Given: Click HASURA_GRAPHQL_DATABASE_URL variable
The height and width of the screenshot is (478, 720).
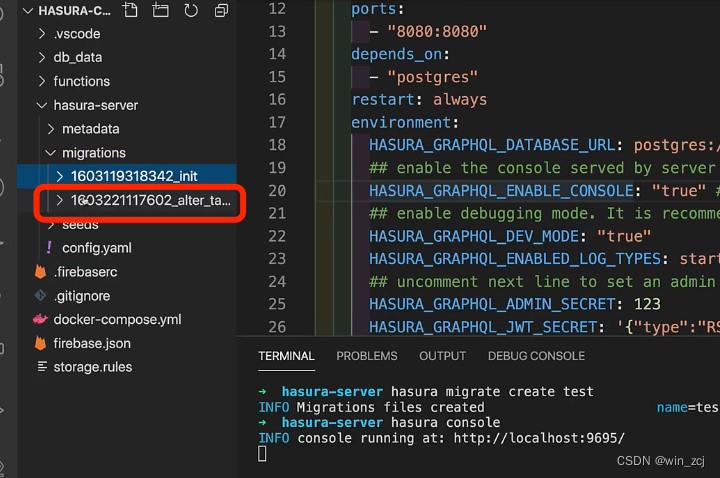Looking at the screenshot, I should 492,145.
